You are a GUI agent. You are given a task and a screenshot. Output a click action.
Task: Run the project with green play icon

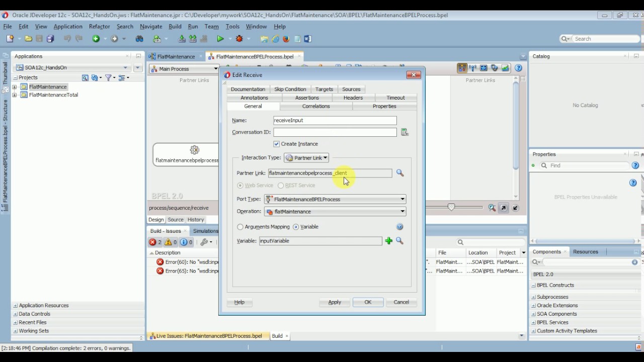coord(220,39)
